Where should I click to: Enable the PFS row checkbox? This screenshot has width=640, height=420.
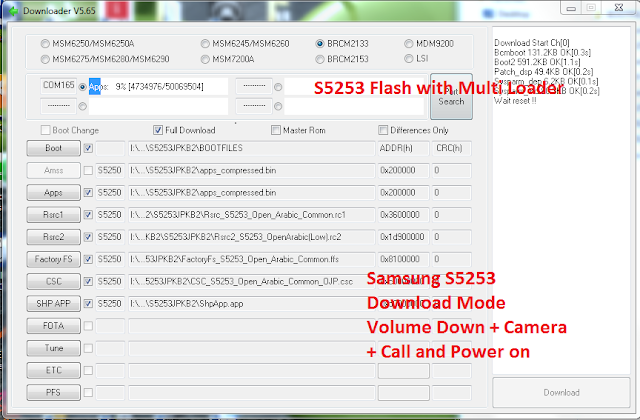[88, 393]
